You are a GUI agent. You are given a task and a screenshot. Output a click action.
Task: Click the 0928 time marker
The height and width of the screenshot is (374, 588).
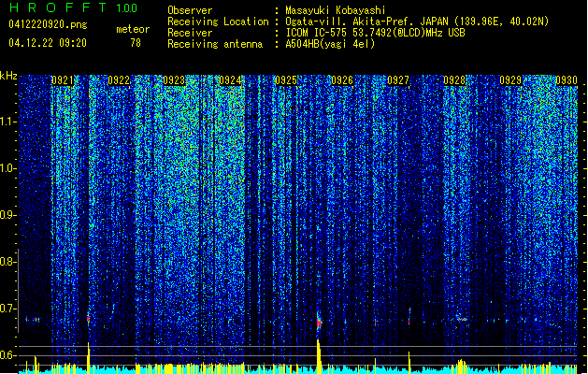[x=454, y=80]
